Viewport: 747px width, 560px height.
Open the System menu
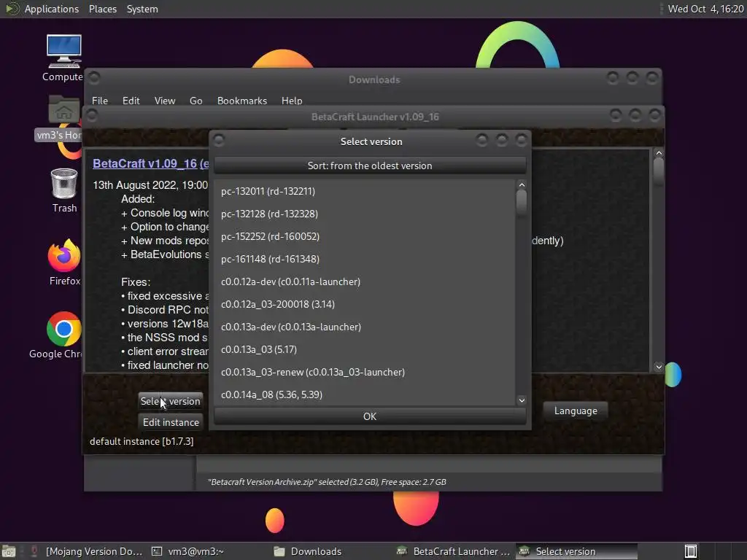(142, 9)
